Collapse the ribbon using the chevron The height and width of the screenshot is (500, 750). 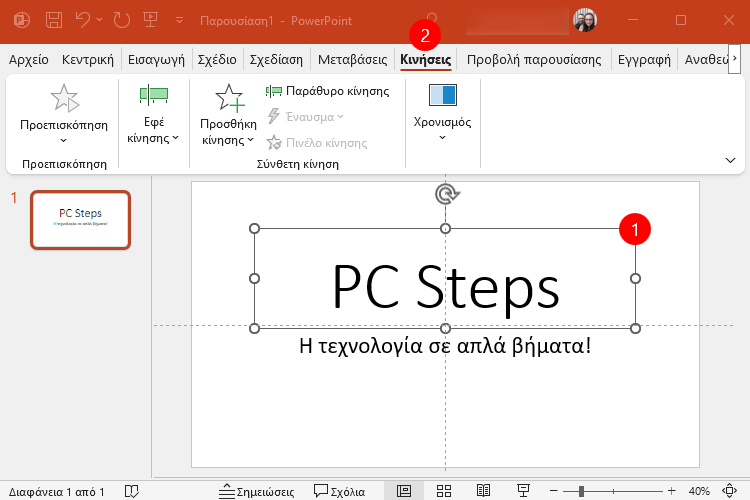(x=730, y=160)
